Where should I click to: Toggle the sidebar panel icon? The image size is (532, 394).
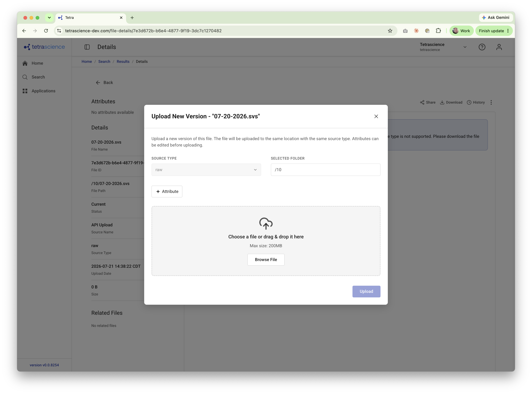(87, 47)
